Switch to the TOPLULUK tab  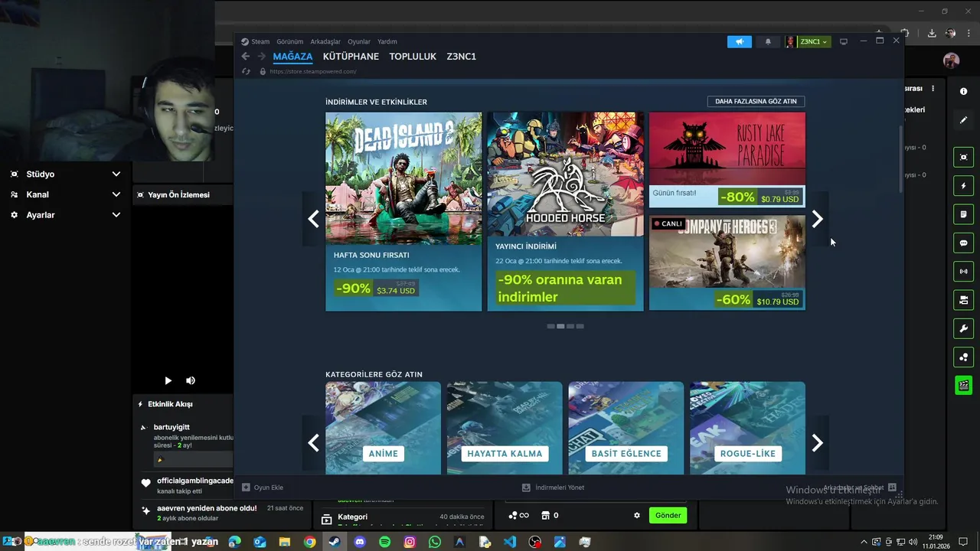[x=413, y=57]
